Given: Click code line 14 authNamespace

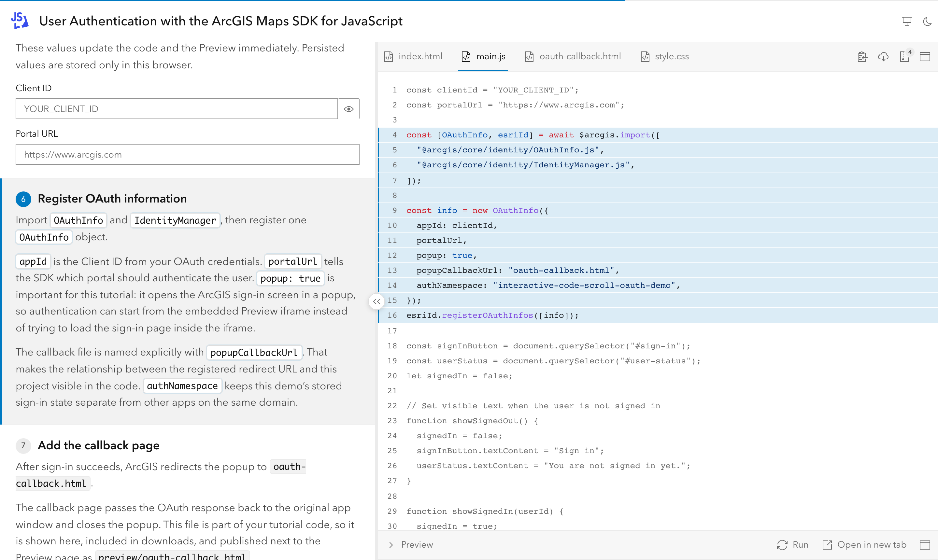Looking at the screenshot, I should (548, 286).
